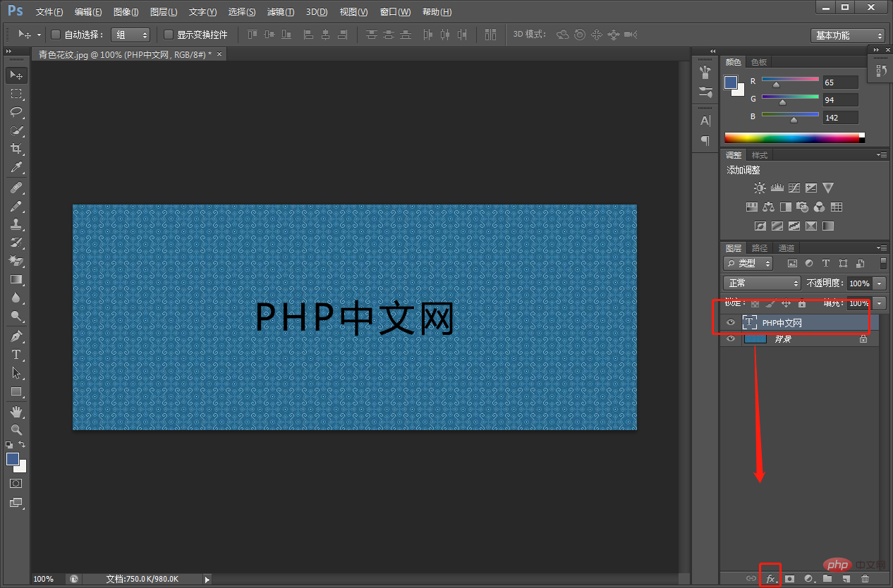Open the Character panel A icon
This screenshot has width=893, height=588.
[x=705, y=121]
